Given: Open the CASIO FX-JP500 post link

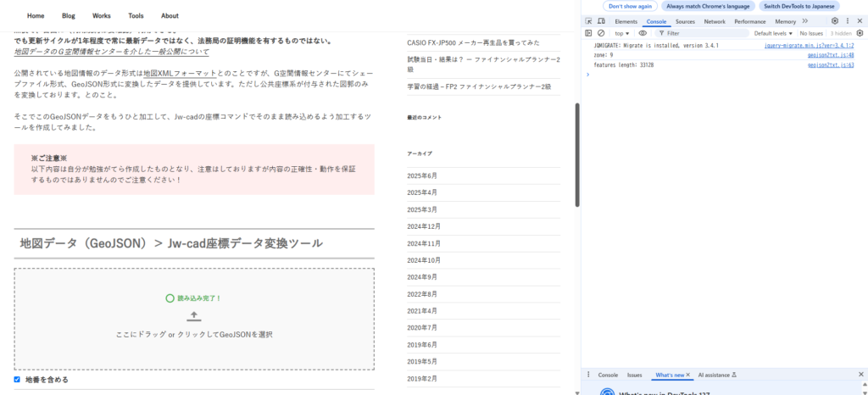Looking at the screenshot, I should point(473,42).
